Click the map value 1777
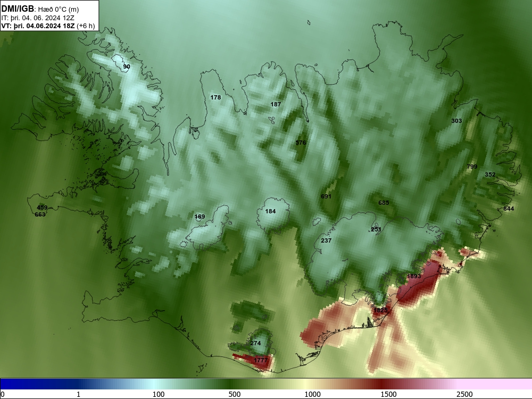532x399 pixels. click(x=261, y=360)
